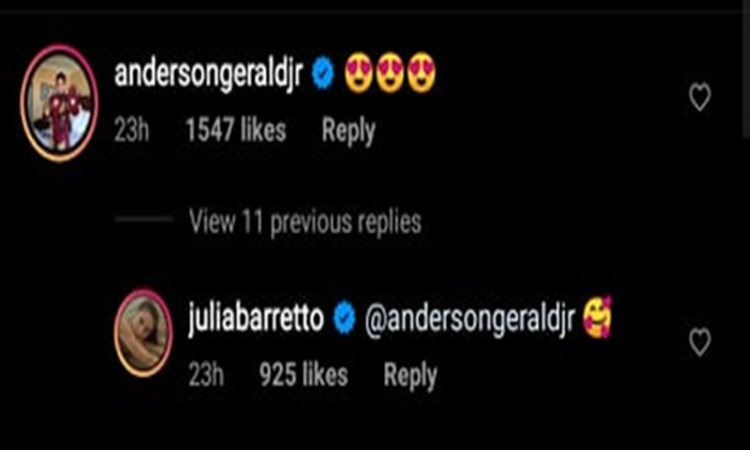Click the 23h timestamp under andersongeraldjr's comment
Image resolution: width=750 pixels, height=450 pixels.
pos(132,131)
